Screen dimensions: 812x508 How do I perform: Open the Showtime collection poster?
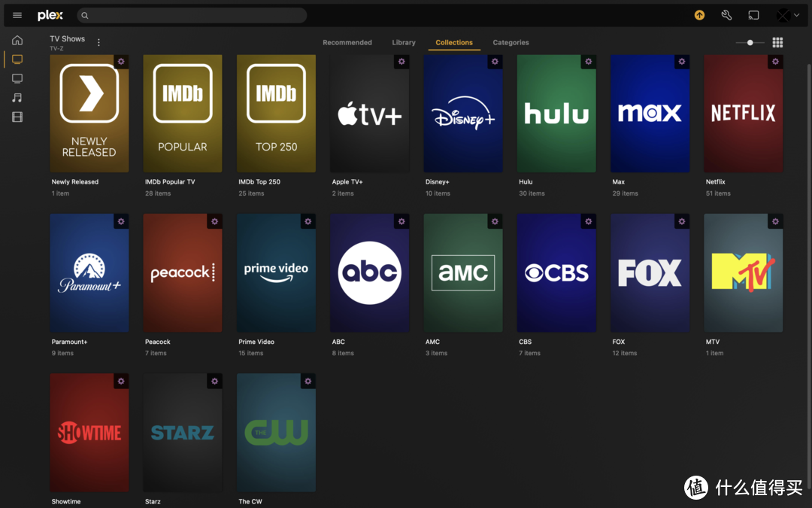[x=89, y=432]
